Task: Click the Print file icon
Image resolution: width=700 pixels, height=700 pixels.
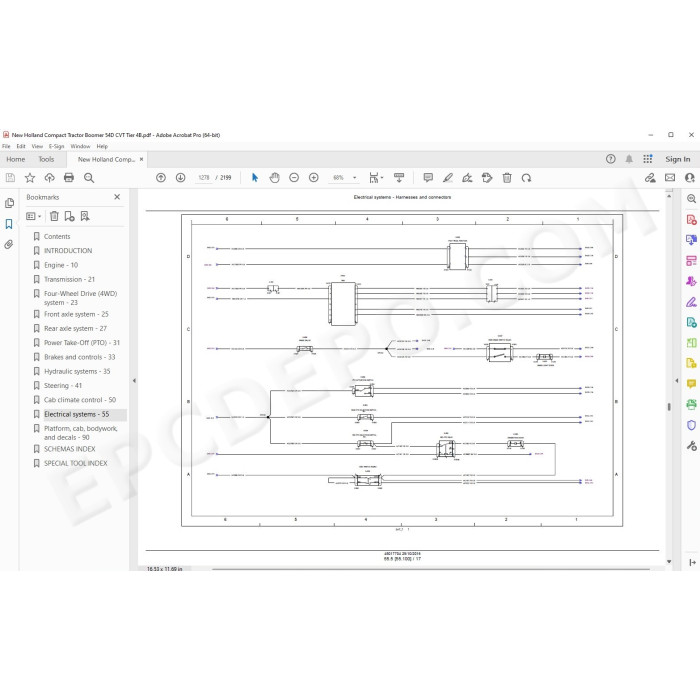Action: [69, 178]
